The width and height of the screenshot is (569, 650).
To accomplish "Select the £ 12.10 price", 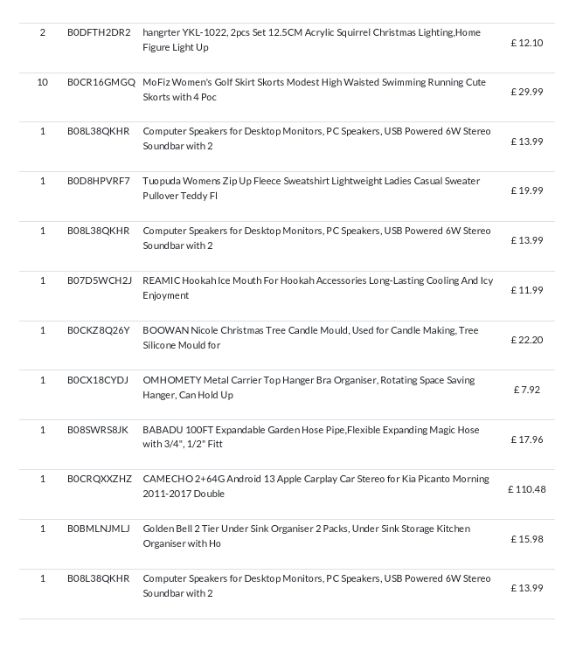I will click(x=527, y=43).
